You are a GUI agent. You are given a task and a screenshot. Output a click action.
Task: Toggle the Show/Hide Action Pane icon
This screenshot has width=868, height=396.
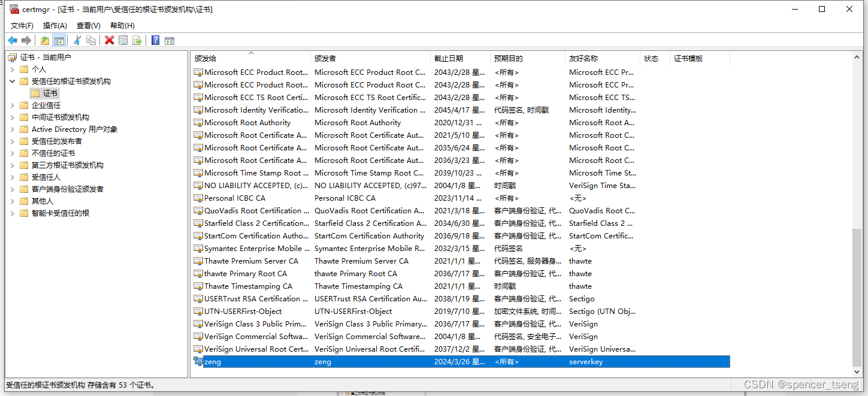click(x=170, y=40)
